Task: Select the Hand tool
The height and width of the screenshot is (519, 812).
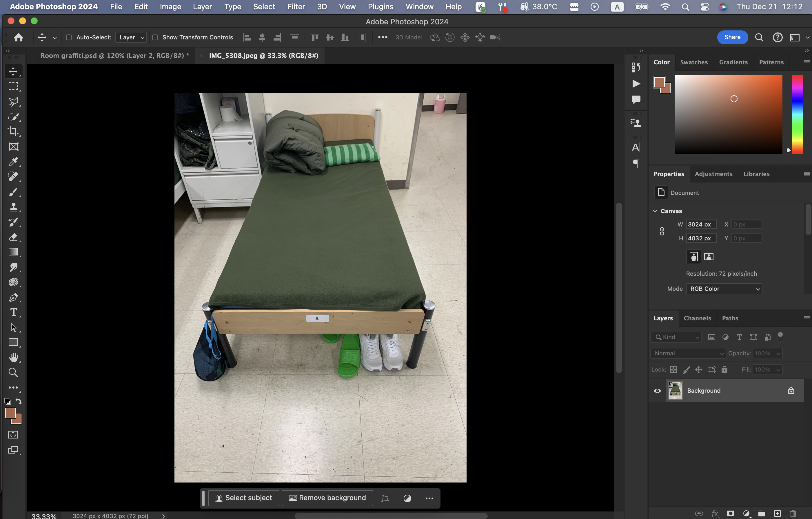Action: [13, 358]
